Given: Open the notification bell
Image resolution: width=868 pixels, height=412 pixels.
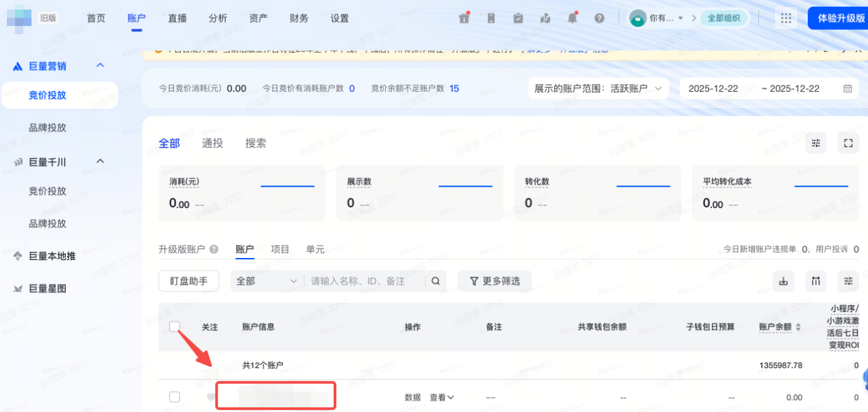Looking at the screenshot, I should (x=572, y=18).
